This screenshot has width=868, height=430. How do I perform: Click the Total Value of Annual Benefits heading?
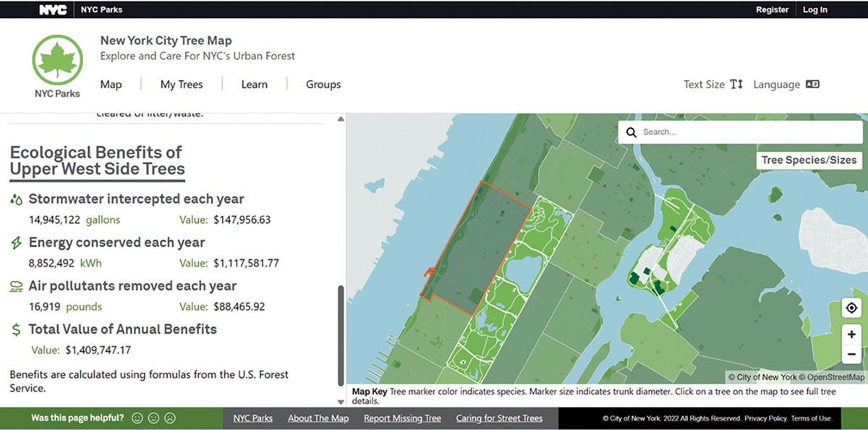tap(122, 329)
